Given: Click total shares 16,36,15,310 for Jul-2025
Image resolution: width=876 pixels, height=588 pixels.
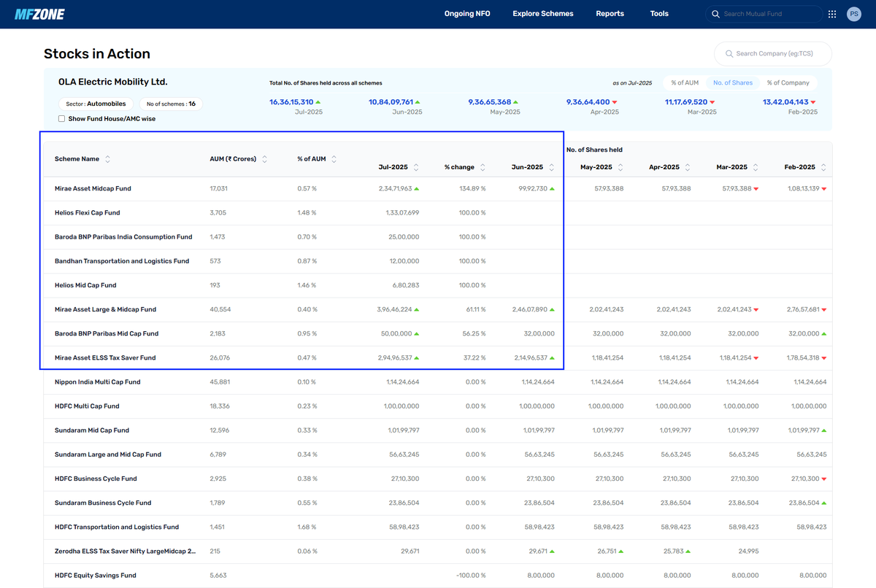Looking at the screenshot, I should [x=291, y=102].
